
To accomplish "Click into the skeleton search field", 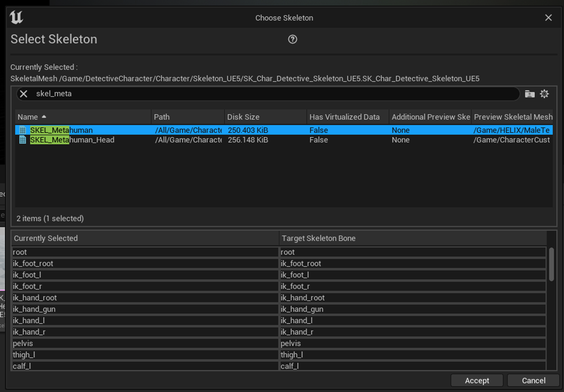I will point(270,94).
